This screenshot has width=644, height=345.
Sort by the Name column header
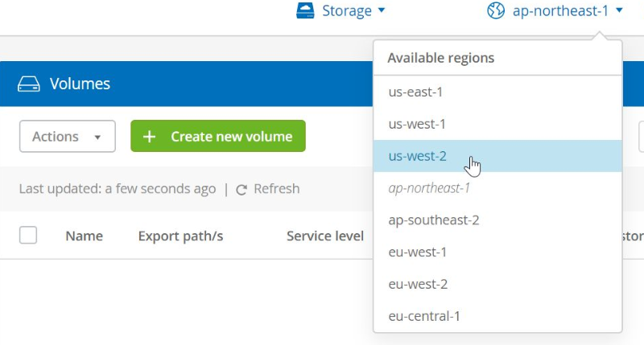pyautogui.click(x=85, y=236)
